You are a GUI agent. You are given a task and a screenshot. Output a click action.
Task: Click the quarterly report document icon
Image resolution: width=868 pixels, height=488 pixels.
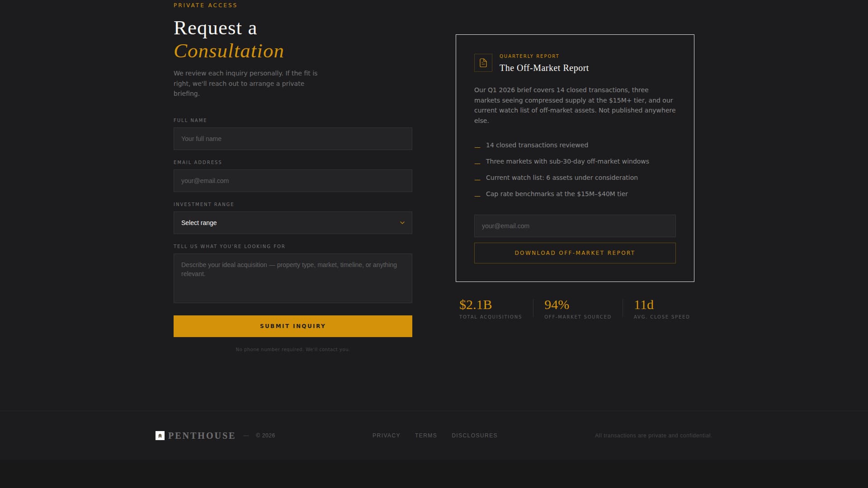pos(483,63)
